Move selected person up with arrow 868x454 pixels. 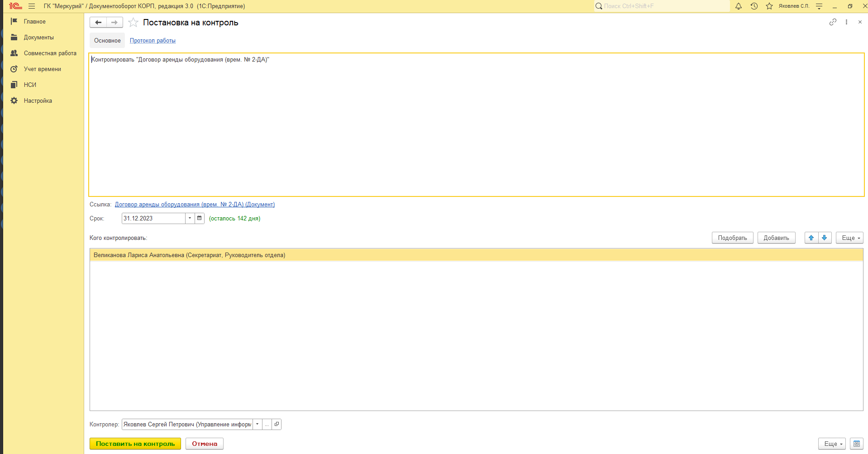(811, 238)
